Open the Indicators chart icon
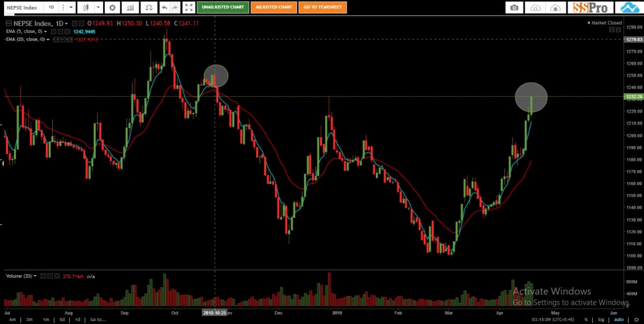Viewport: 644px width, 324px height. [130, 8]
